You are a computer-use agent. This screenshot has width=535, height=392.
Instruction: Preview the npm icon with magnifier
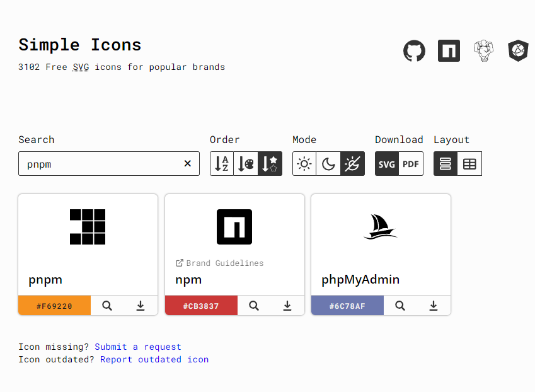coord(254,306)
